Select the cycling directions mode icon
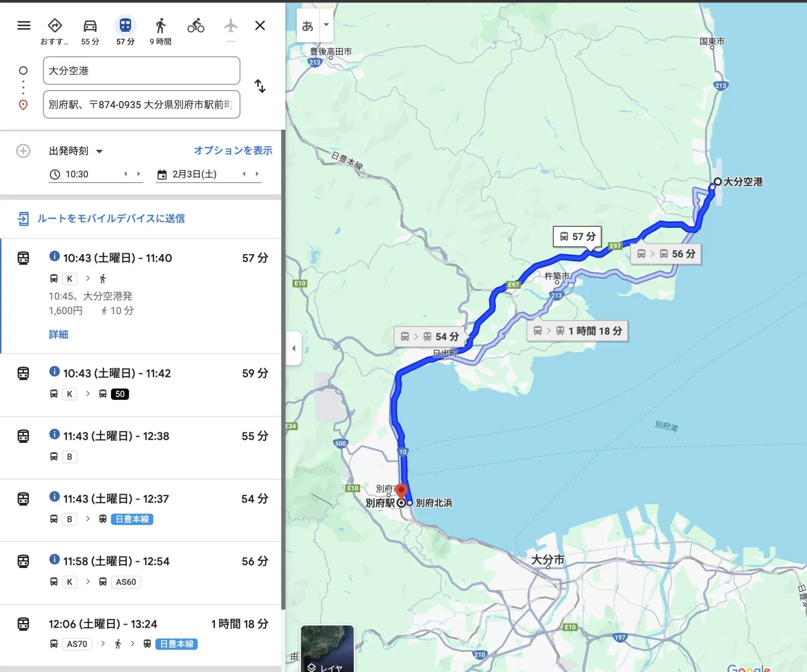 tap(195, 26)
